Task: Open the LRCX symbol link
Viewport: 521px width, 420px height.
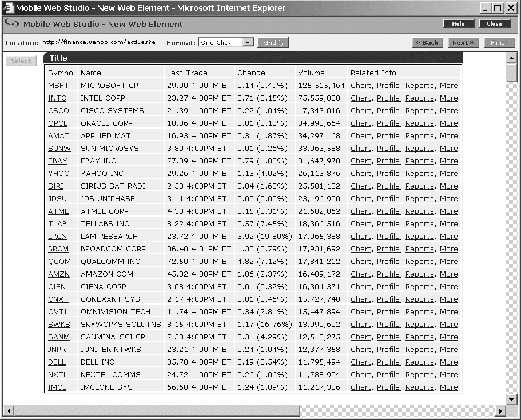Action: point(58,237)
